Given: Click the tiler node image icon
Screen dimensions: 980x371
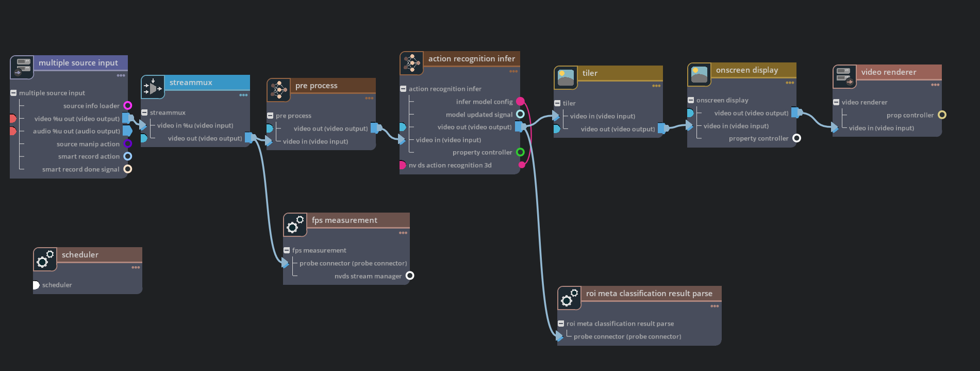Looking at the screenshot, I should [566, 78].
